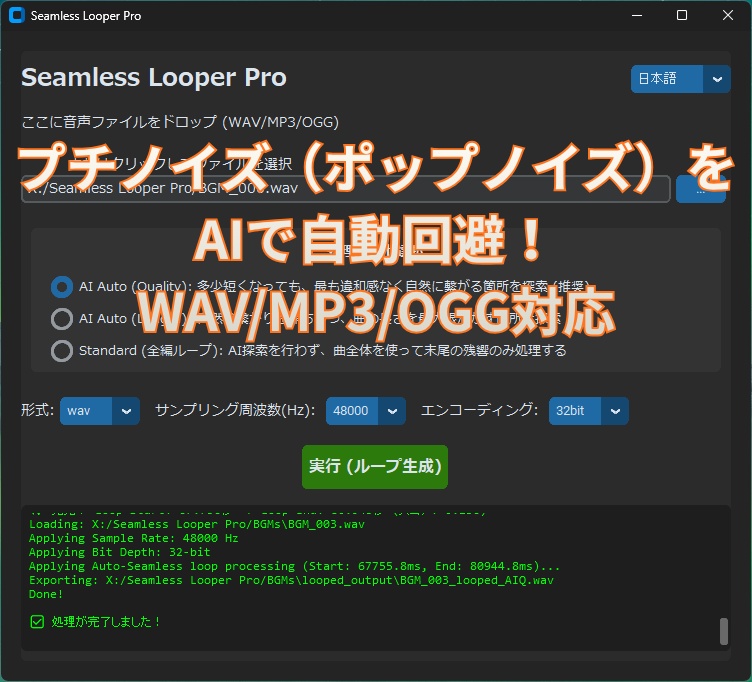The height and width of the screenshot is (682, 752).
Task: Click the log panel vertical scrollbar thumb
Action: click(x=724, y=631)
